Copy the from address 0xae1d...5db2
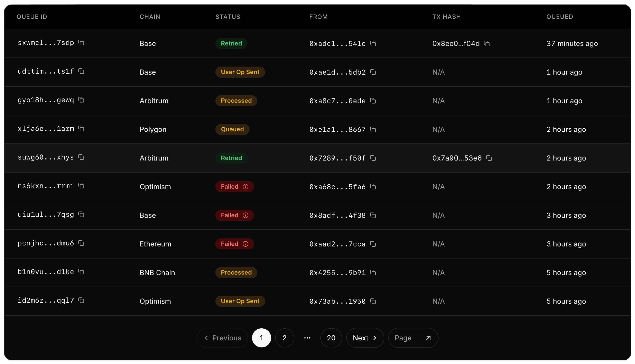635x364 pixels. click(x=373, y=72)
